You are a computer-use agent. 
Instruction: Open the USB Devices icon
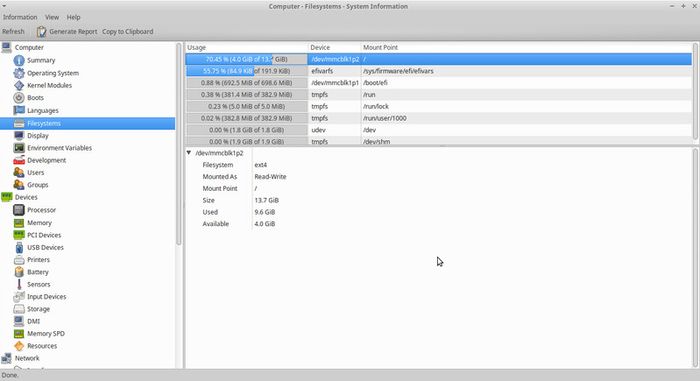click(19, 247)
